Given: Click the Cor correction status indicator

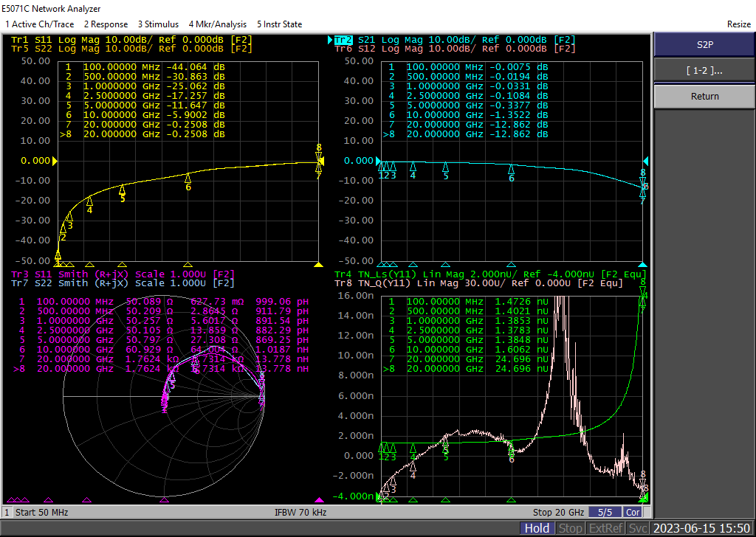Looking at the screenshot, I should point(633,513).
